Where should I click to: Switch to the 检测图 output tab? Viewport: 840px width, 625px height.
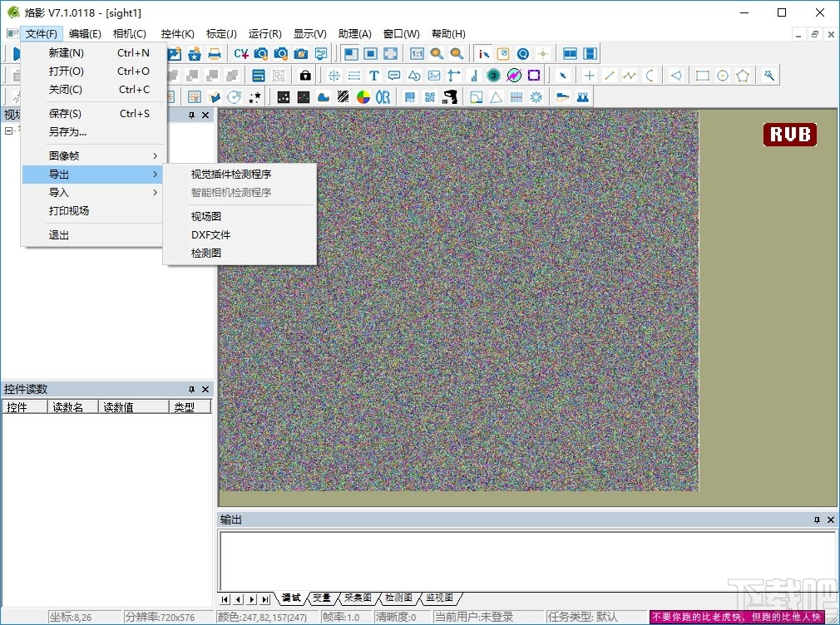pyautogui.click(x=398, y=598)
